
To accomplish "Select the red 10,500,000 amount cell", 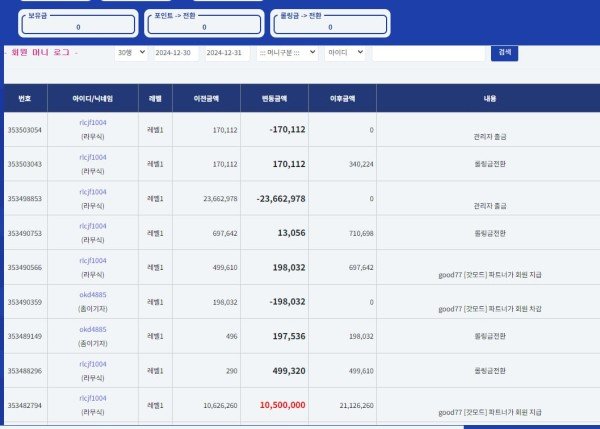I will 281,405.
